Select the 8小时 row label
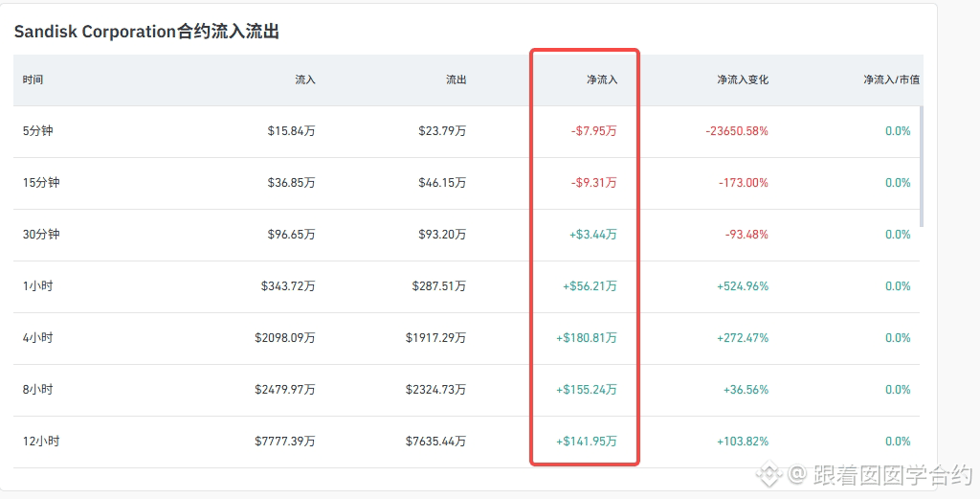The width and height of the screenshot is (980, 499). [x=38, y=390]
